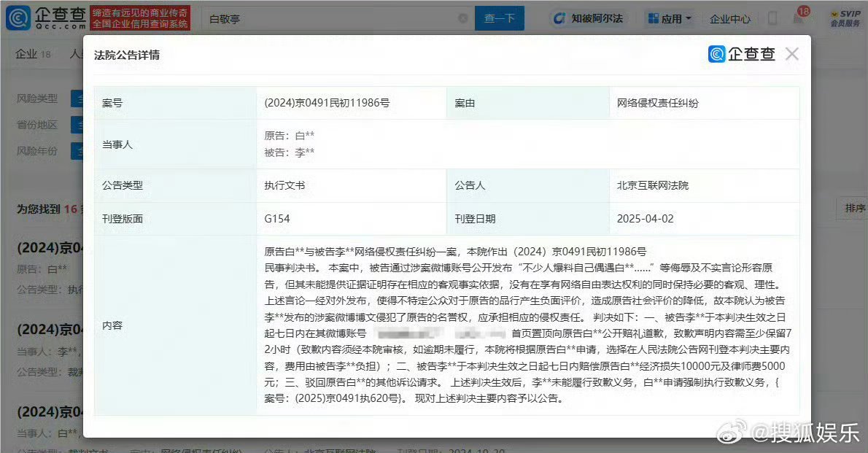Viewport: 868px width, 453px height.
Task: Open the 知彼阿尔法 tool
Action: [588, 18]
